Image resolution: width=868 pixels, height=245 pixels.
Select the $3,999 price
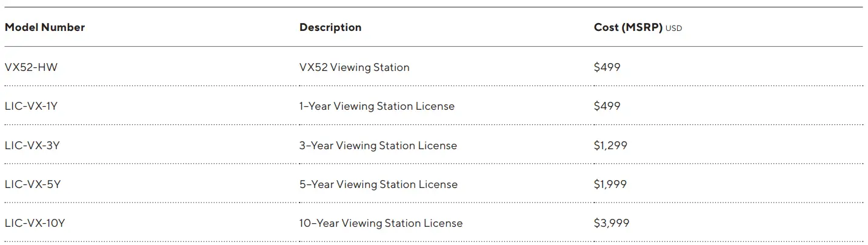pos(612,223)
